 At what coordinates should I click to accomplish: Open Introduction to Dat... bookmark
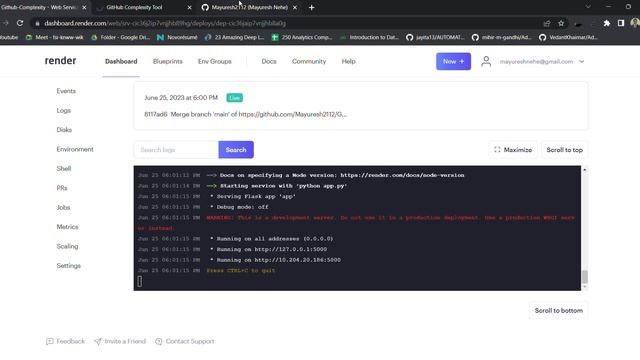click(x=369, y=37)
